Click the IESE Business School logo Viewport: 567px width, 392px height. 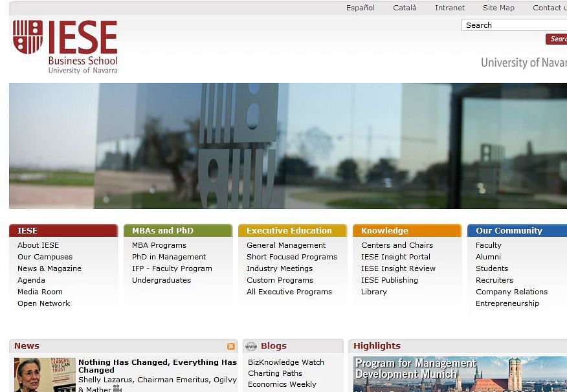(65, 47)
